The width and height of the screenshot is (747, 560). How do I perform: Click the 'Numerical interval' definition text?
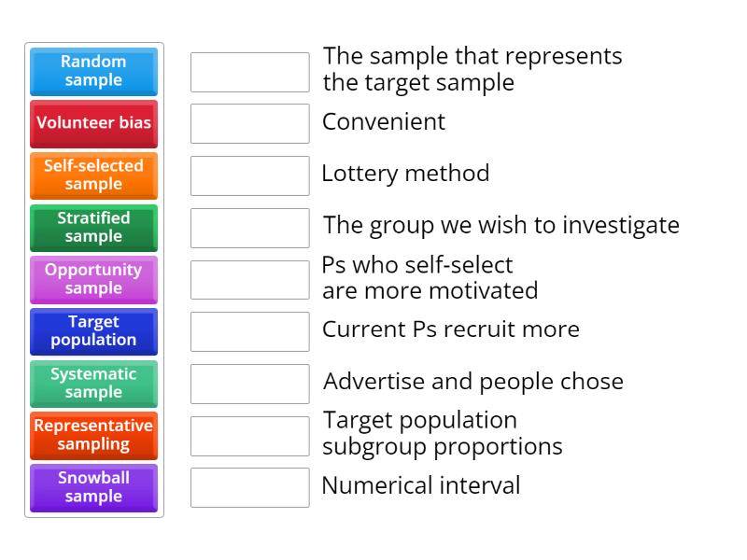click(421, 485)
